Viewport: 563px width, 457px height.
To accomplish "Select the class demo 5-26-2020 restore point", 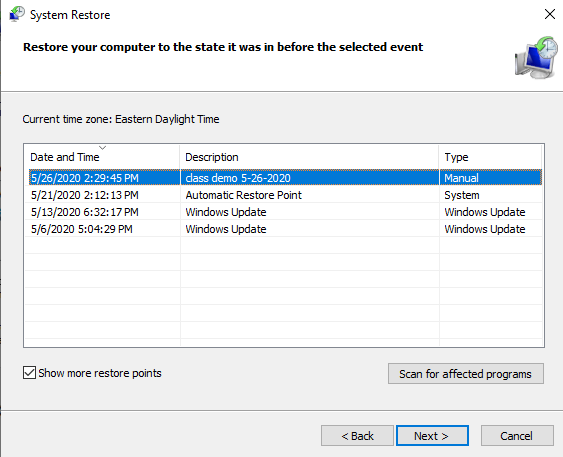I will 285,178.
